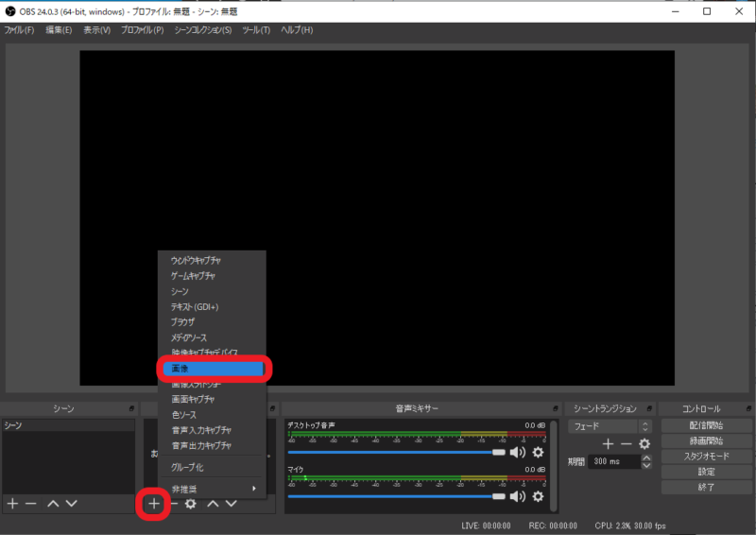This screenshot has width=756, height=535.
Task: Open マイク settings gear
Action: (x=538, y=496)
